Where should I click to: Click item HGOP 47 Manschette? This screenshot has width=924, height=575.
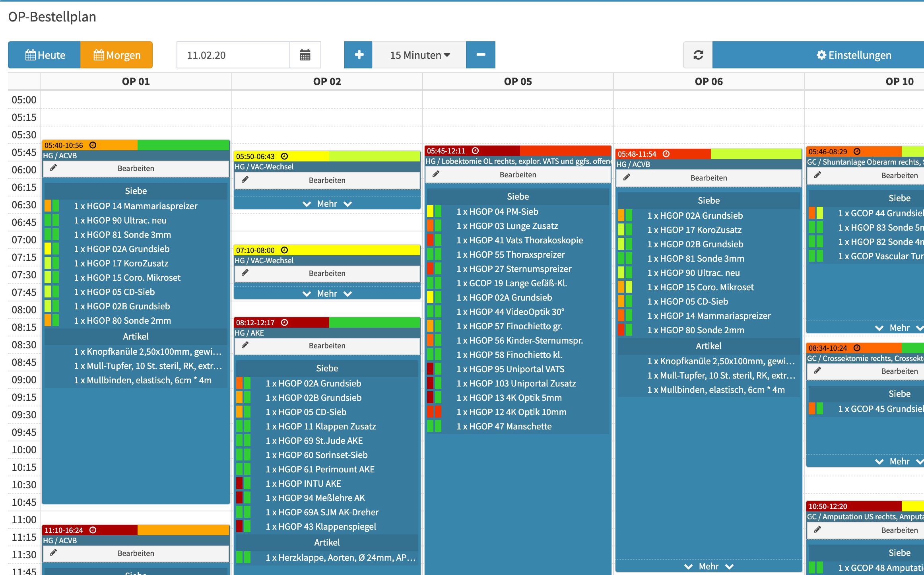(504, 426)
